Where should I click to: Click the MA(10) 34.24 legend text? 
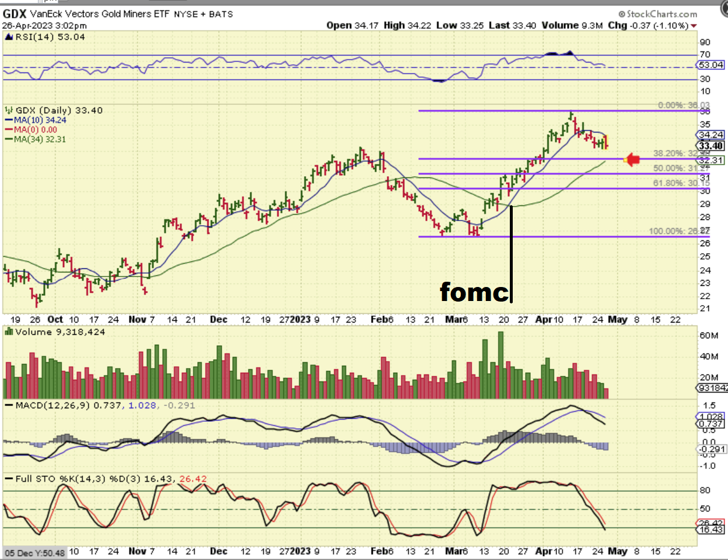(40, 120)
